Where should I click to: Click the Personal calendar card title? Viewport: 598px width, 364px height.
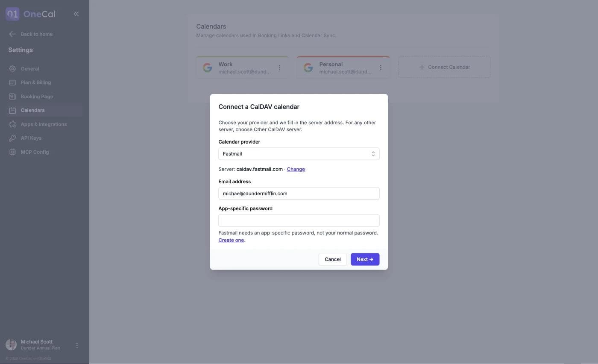coord(331,65)
